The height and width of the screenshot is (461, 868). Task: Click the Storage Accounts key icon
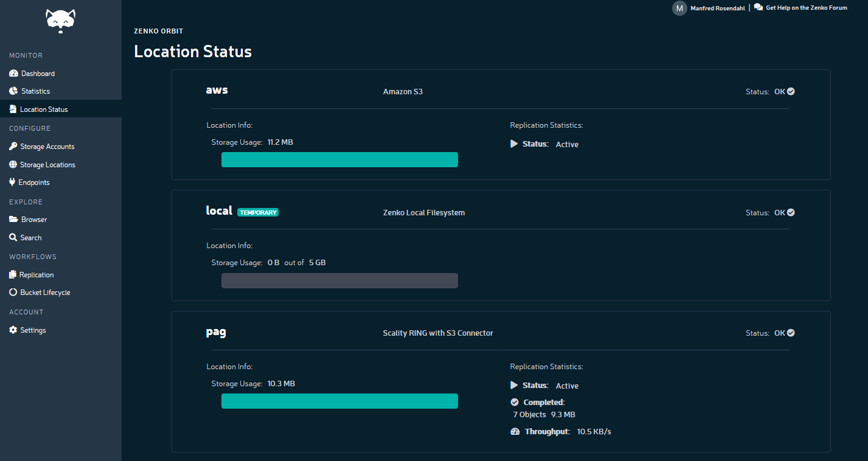(13, 147)
